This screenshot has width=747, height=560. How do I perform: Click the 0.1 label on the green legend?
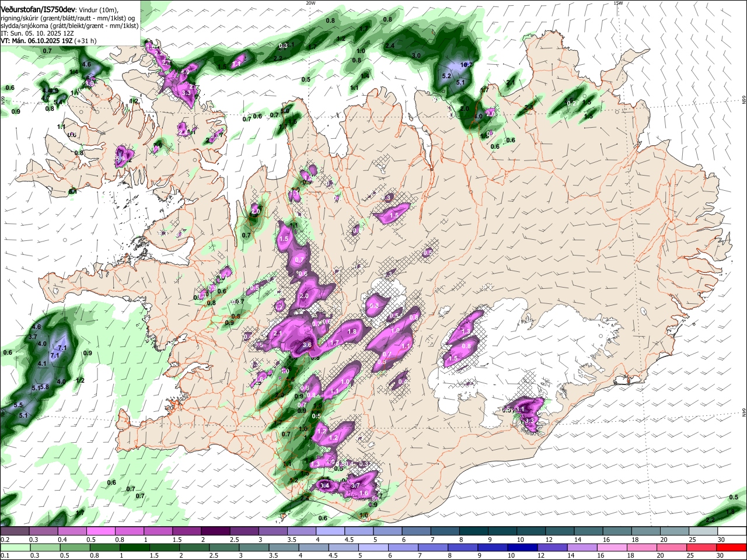[x=4, y=556]
